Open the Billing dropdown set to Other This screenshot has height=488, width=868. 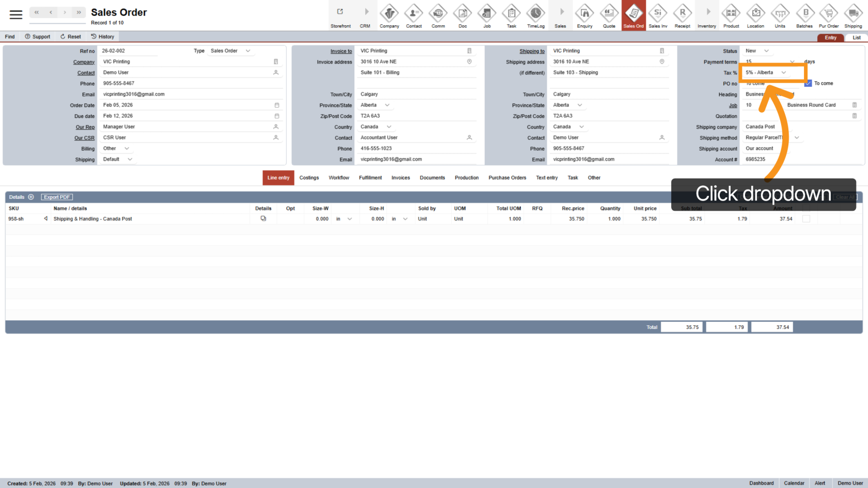pos(127,149)
